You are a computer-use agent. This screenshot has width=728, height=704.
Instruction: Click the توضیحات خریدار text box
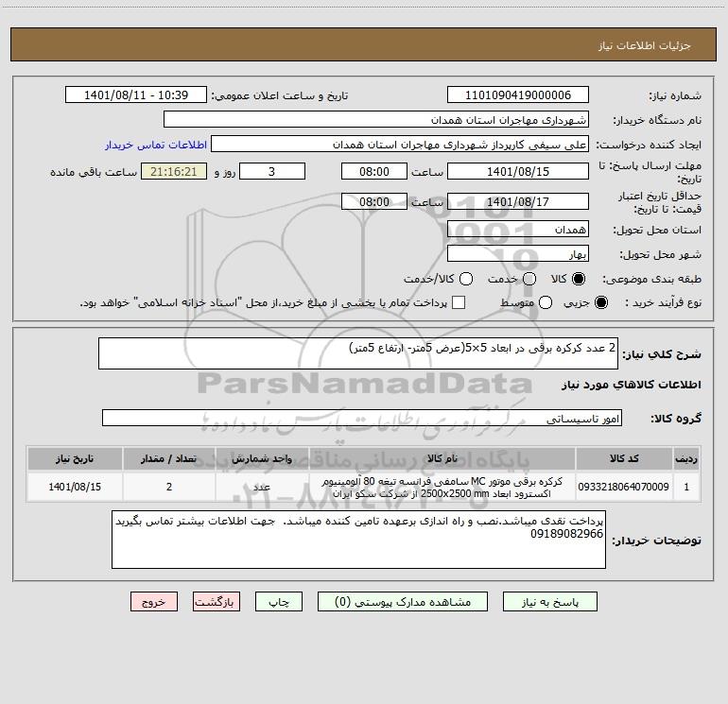tap(358, 540)
